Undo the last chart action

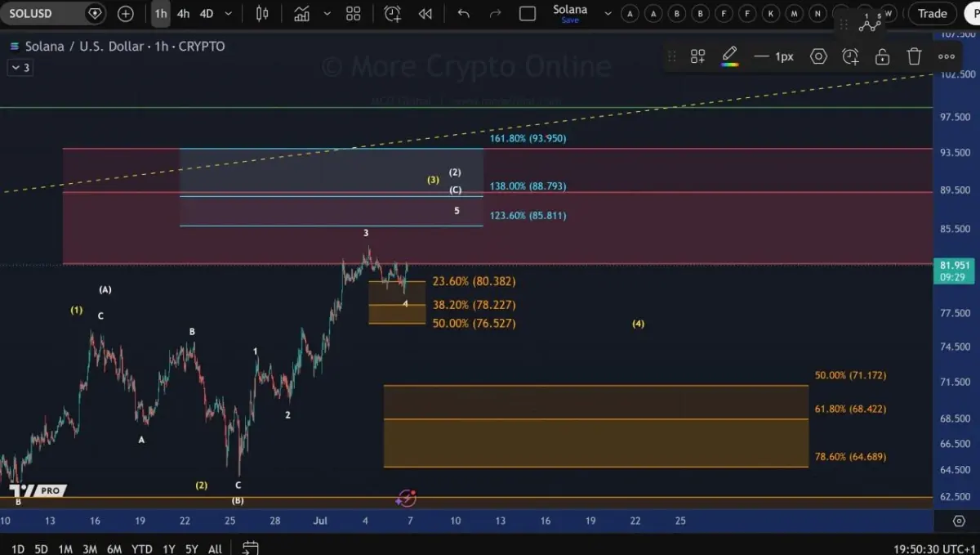tap(464, 13)
